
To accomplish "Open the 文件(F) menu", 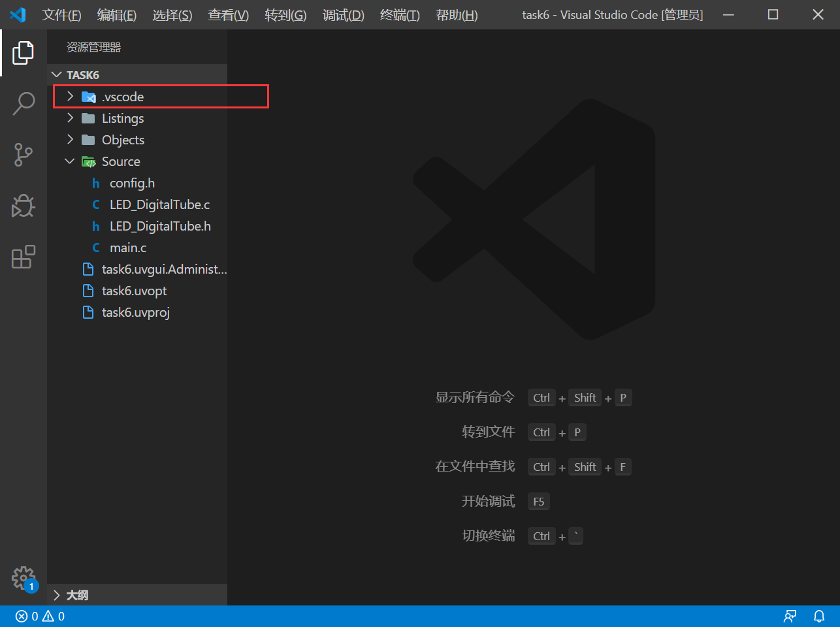I will [x=62, y=15].
